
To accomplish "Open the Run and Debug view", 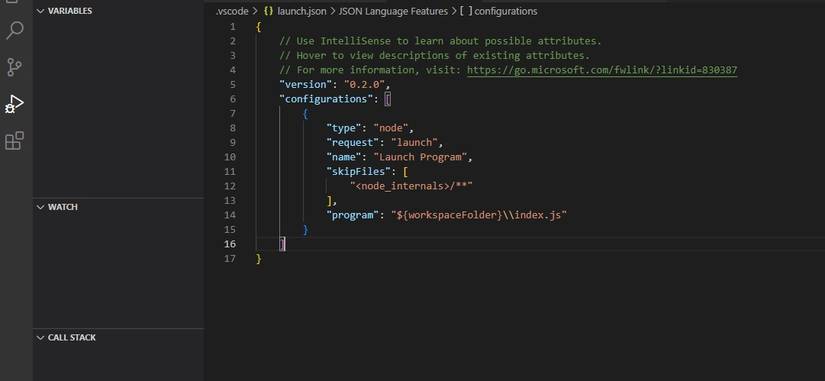I will 14,104.
